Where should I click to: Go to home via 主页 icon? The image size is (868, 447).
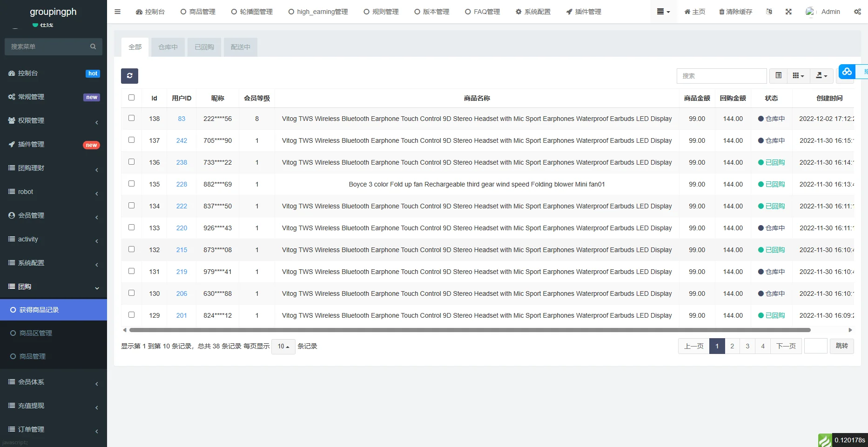pos(694,12)
